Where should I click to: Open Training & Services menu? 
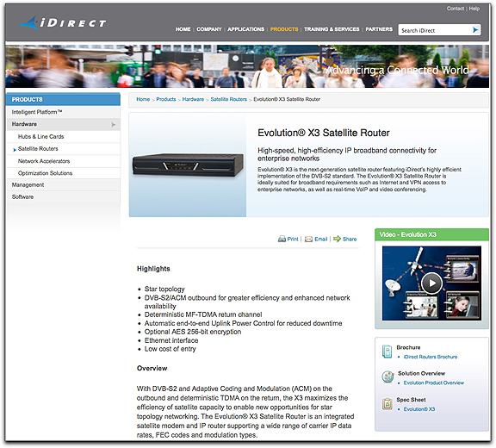(x=332, y=29)
